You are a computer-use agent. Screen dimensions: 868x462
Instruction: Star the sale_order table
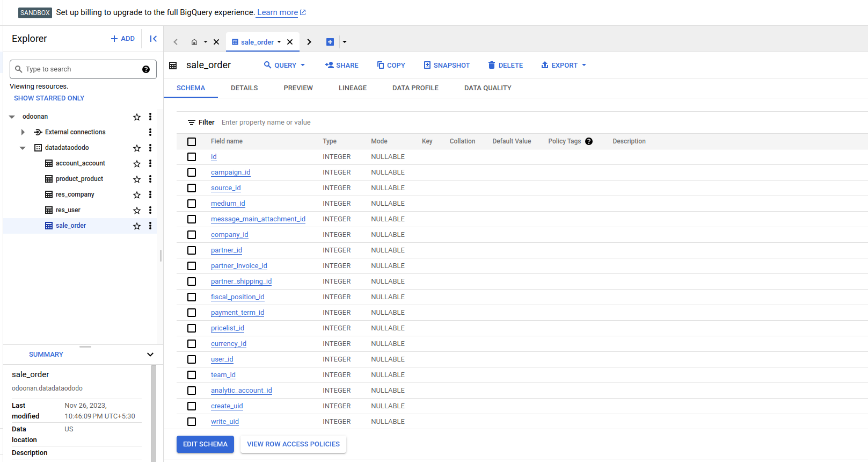coord(137,226)
